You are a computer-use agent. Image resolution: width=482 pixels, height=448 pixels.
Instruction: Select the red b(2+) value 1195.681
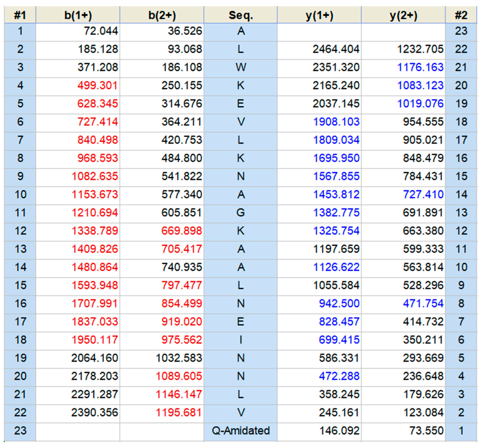coord(179,413)
